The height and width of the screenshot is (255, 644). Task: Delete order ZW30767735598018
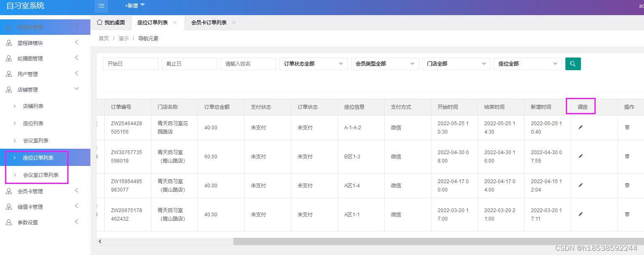coord(627,156)
